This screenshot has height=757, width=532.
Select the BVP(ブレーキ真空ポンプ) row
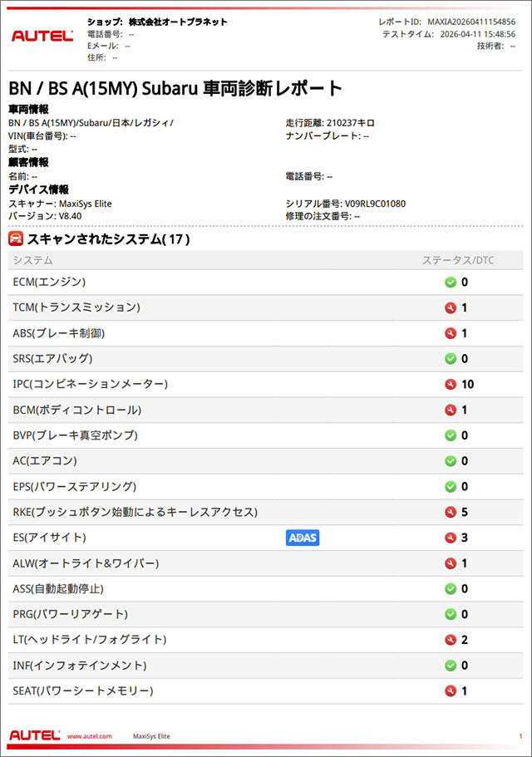(x=265, y=435)
